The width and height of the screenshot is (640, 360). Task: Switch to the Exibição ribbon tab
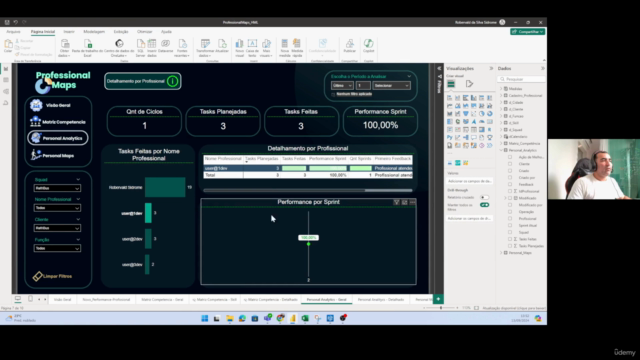pos(121,31)
